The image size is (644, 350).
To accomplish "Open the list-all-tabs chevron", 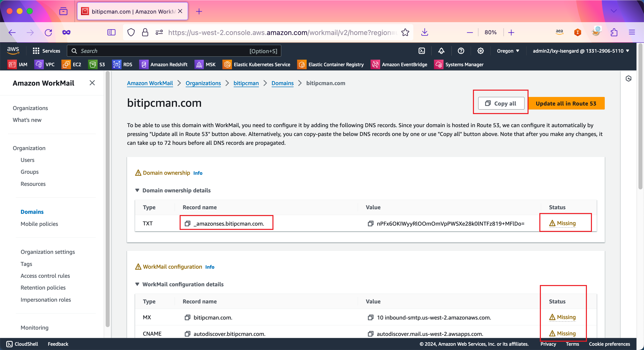I will coord(614,11).
